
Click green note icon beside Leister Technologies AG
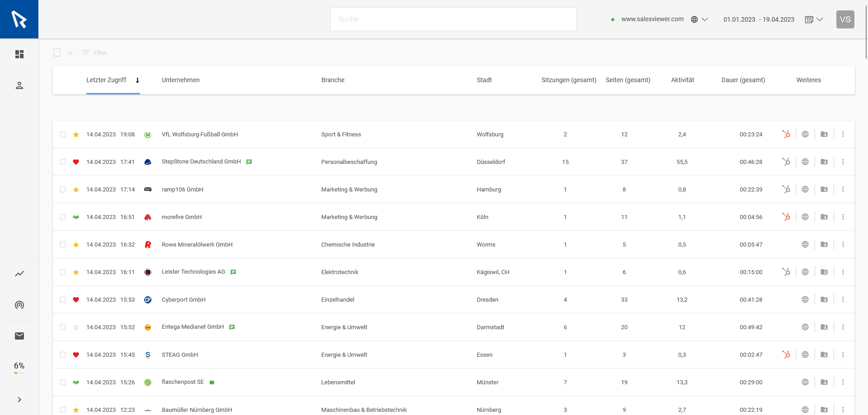(233, 272)
